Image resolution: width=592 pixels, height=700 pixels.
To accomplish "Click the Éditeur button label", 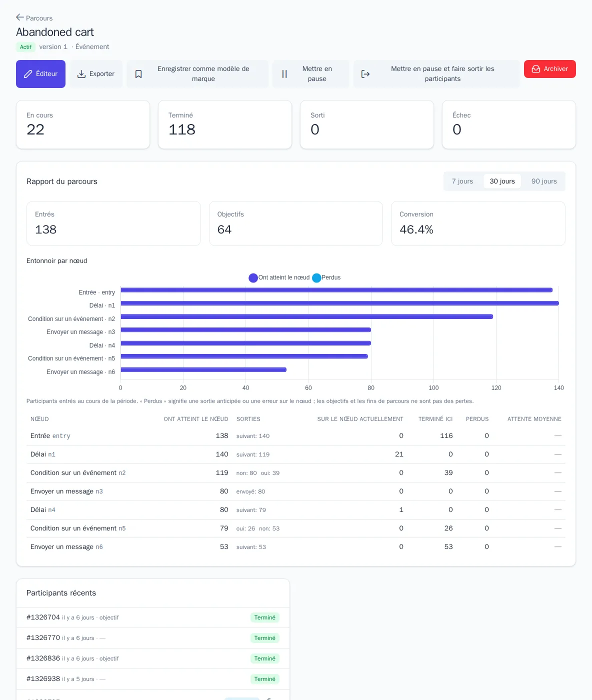I will [46, 74].
